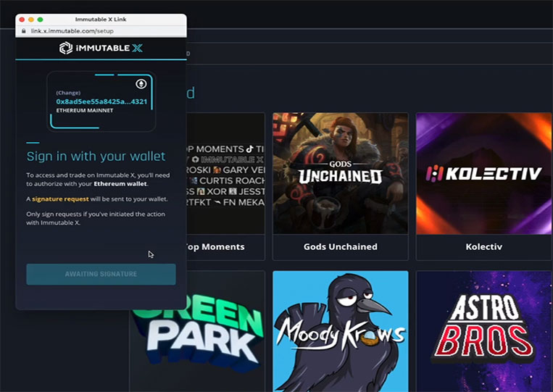Click the Awaiting Signature button
553x392 pixels.
point(101,274)
